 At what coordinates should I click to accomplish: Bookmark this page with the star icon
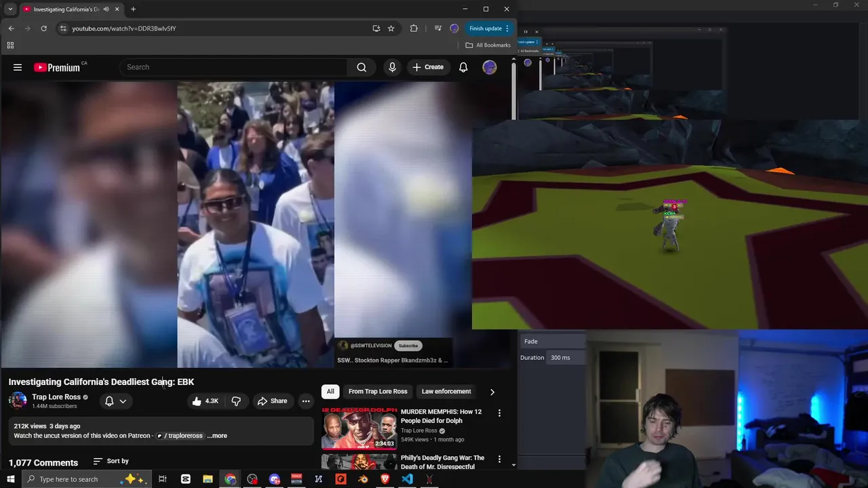(x=391, y=28)
